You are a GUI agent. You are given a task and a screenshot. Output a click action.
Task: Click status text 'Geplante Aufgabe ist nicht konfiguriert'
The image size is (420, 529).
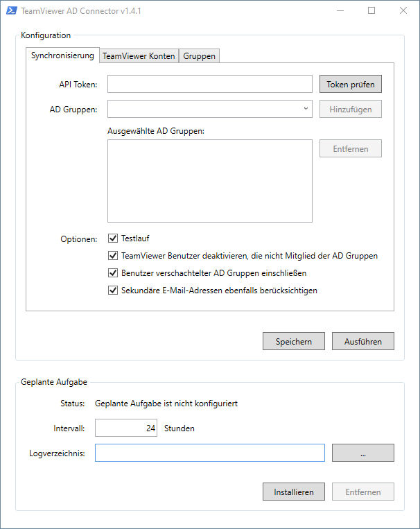tap(166, 404)
